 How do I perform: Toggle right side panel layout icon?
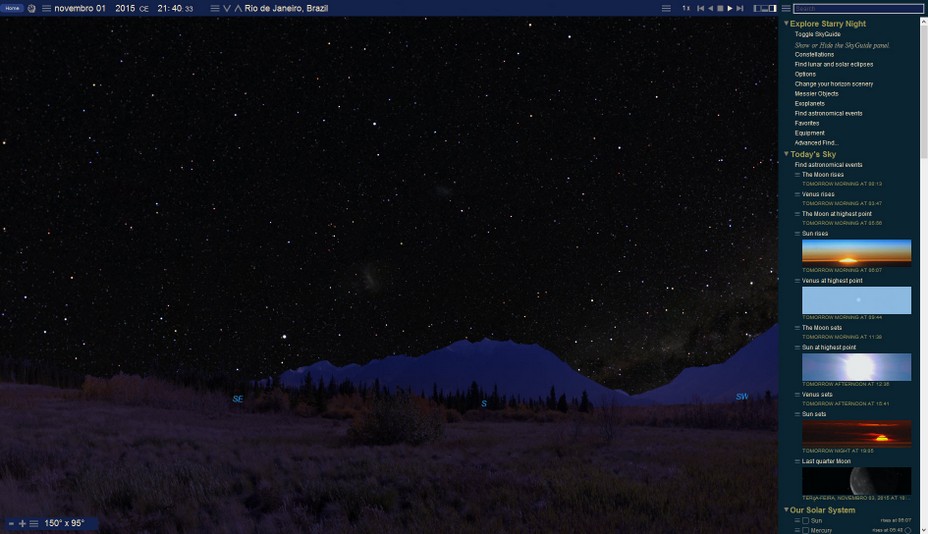(772, 8)
